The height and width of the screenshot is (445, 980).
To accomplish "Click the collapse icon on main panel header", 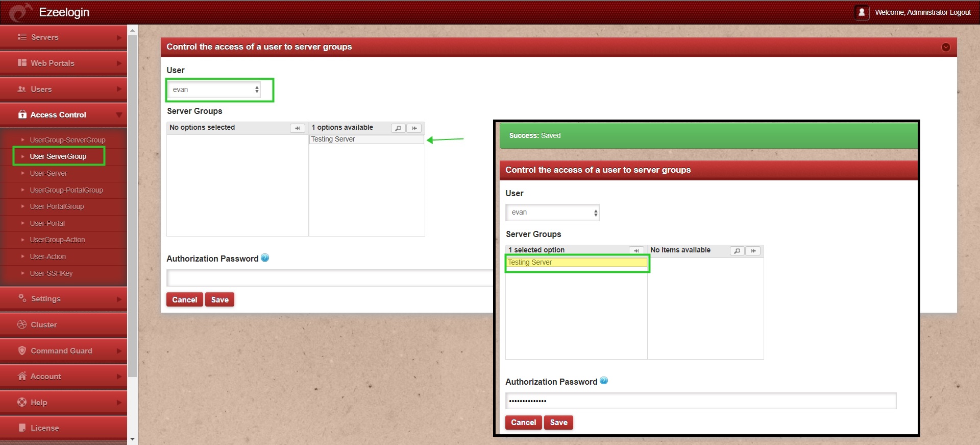I will (946, 47).
